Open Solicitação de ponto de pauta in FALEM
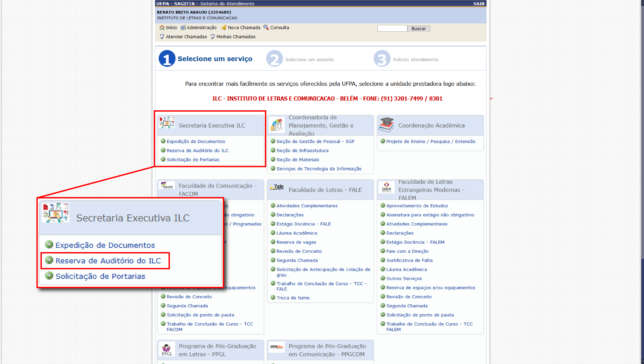 [x=420, y=315]
